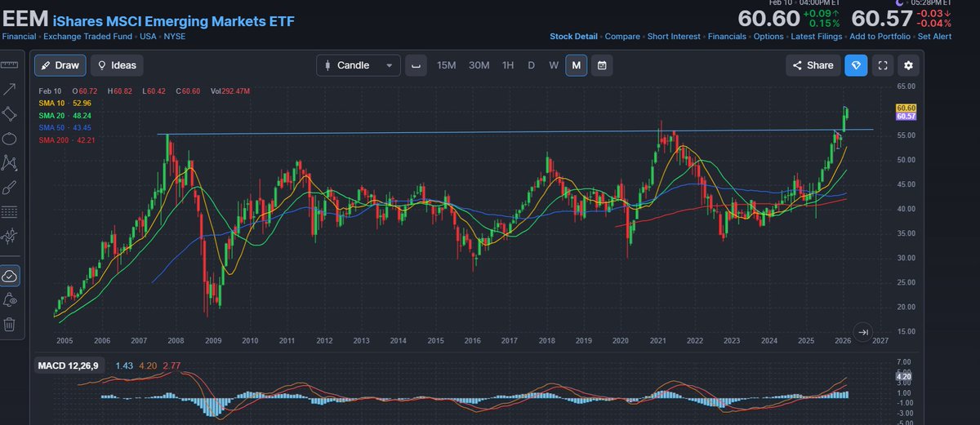The image size is (980, 425).
Task: Select the SMA 20 indicator label
Action: (65, 116)
